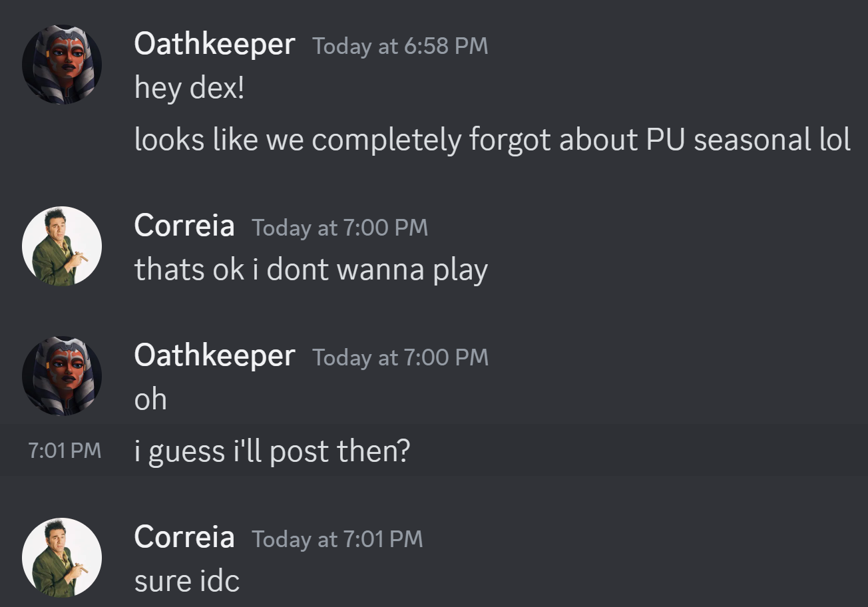Image resolution: width=868 pixels, height=607 pixels.
Task: Select the 'hey dex!' message
Action: (x=190, y=87)
